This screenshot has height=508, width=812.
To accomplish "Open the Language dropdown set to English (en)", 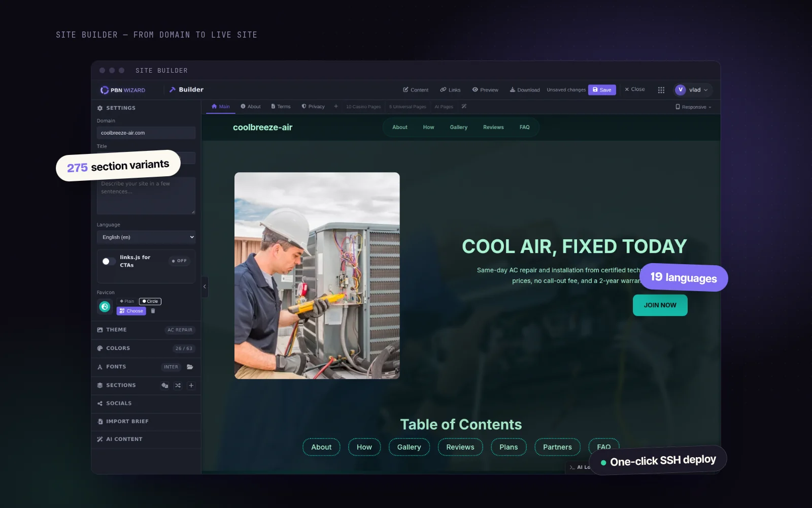I will click(x=146, y=237).
